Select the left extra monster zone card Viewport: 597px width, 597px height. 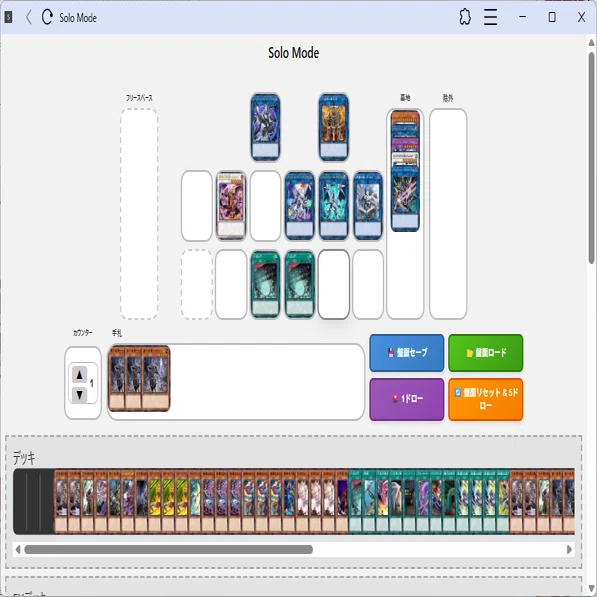tap(265, 127)
